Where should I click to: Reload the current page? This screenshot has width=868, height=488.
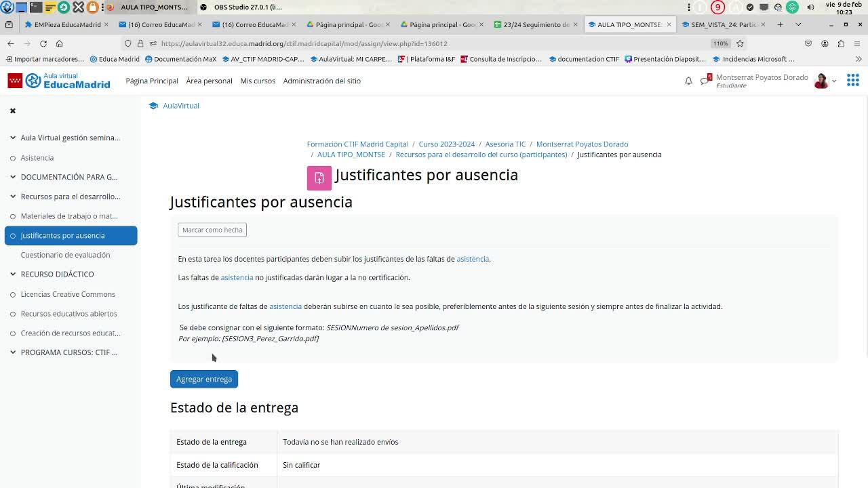point(43,43)
